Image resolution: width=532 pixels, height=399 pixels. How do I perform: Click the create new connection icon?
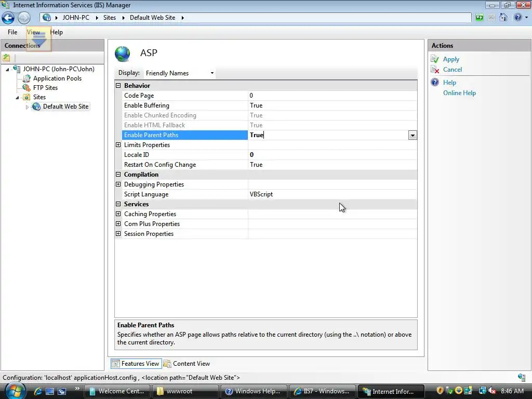tap(6, 58)
